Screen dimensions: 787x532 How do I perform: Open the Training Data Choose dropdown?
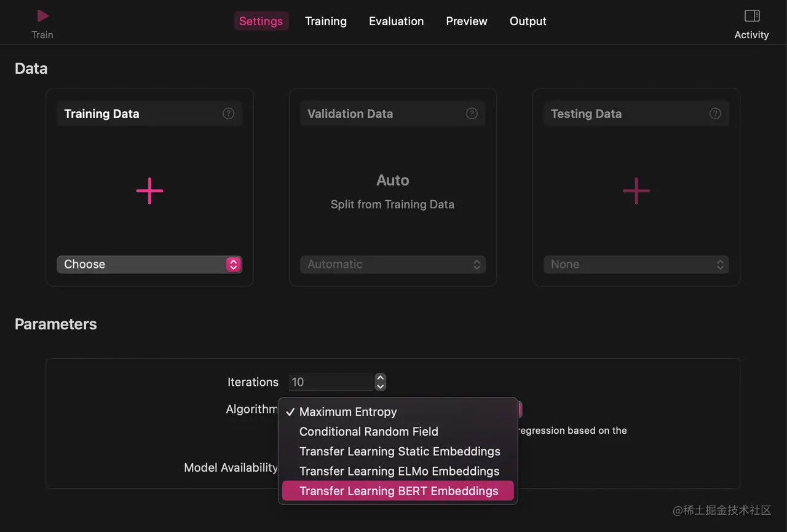pos(149,264)
